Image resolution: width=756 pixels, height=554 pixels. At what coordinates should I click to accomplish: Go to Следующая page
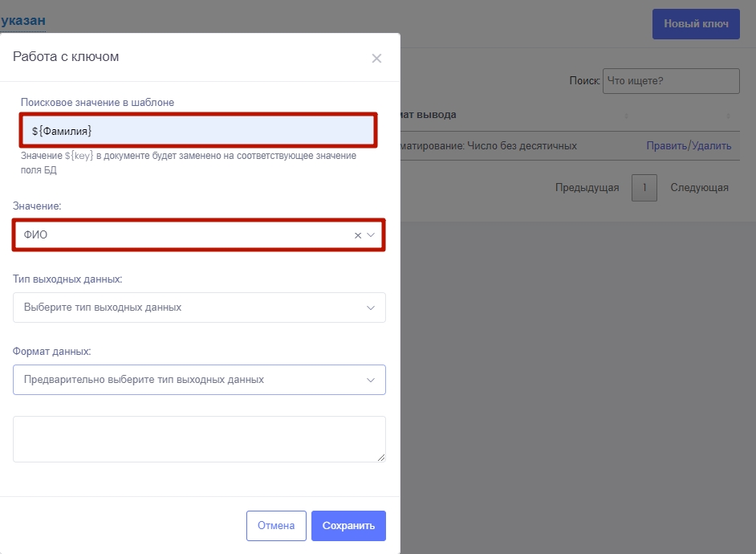pos(699,188)
